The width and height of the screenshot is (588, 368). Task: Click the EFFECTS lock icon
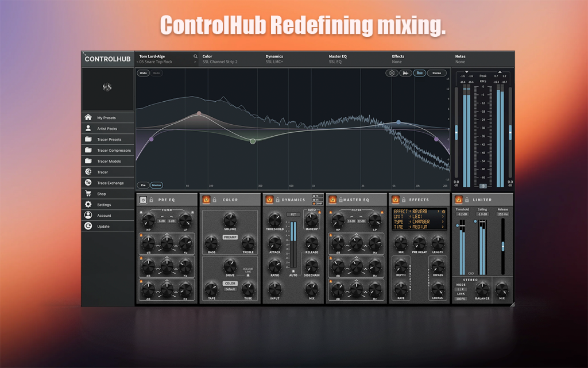click(x=404, y=200)
